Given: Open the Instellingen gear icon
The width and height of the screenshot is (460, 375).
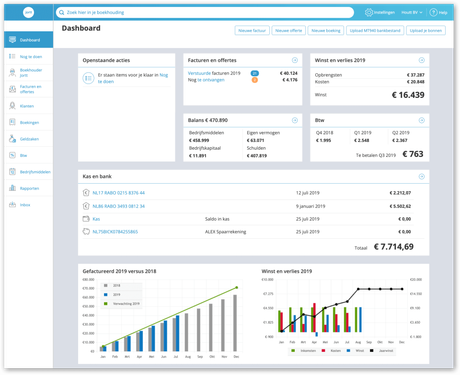Looking at the screenshot, I should [369, 13].
